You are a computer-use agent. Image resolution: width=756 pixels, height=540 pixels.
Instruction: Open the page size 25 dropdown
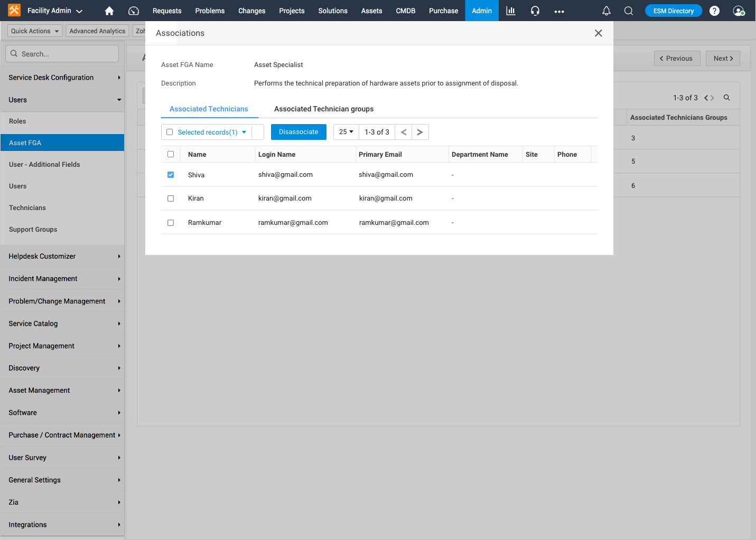[x=346, y=132]
